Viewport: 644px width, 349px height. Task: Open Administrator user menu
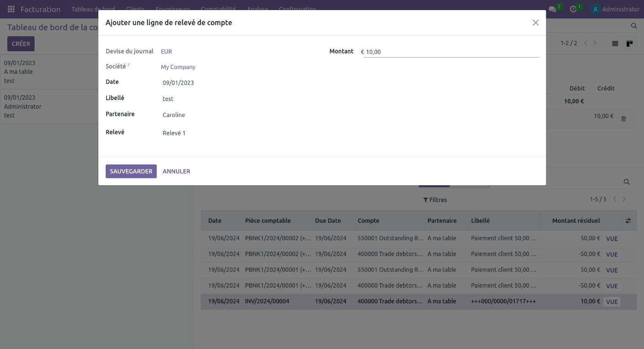coord(615,9)
